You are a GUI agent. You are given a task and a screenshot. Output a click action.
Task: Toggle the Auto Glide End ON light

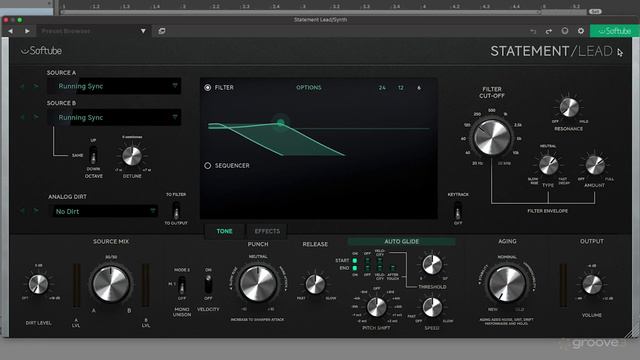(355, 268)
